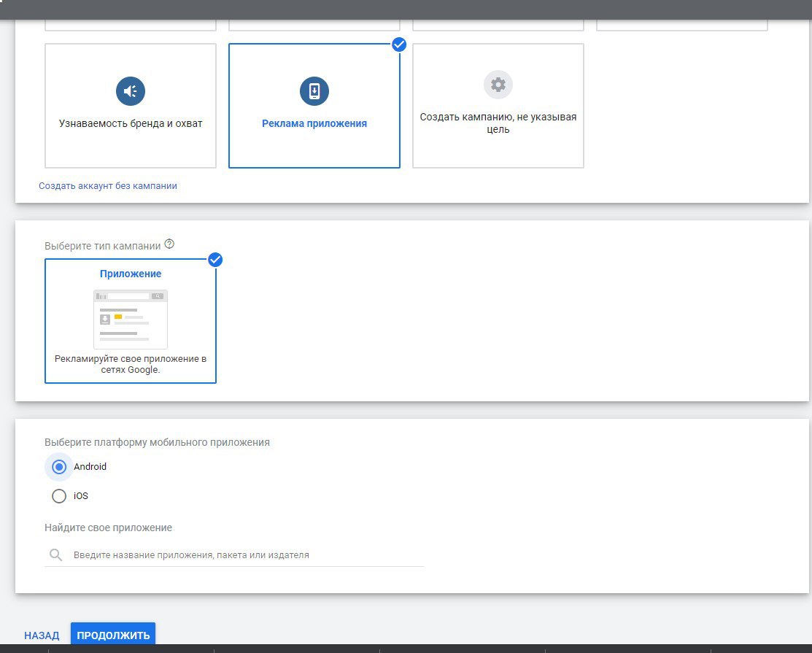Click the ПРОДОЛЖИТЬ button
Viewport: 812px width, 653px height.
pos(113,634)
